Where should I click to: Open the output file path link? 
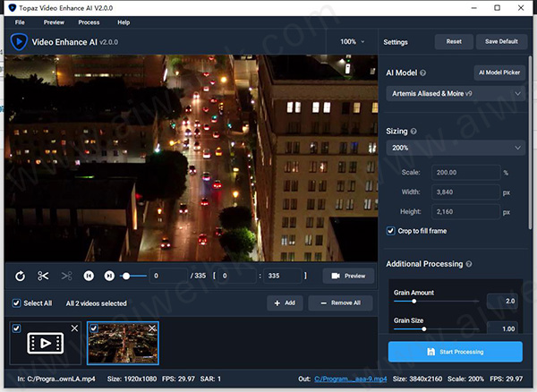[351, 379]
